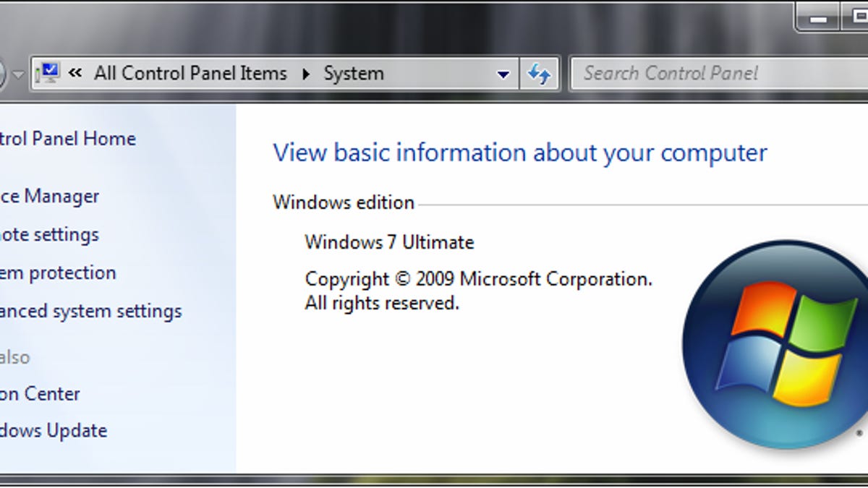Click the Windows 7 Ultimate edition text
This screenshot has height=488, width=868.
click(389, 241)
